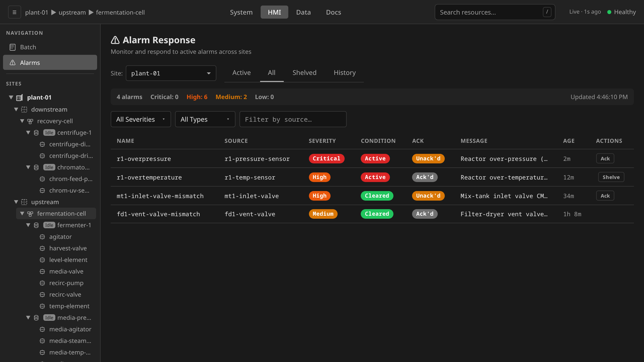Shelve the r1-overtemperature alarm
644x362 pixels.
coord(611,177)
